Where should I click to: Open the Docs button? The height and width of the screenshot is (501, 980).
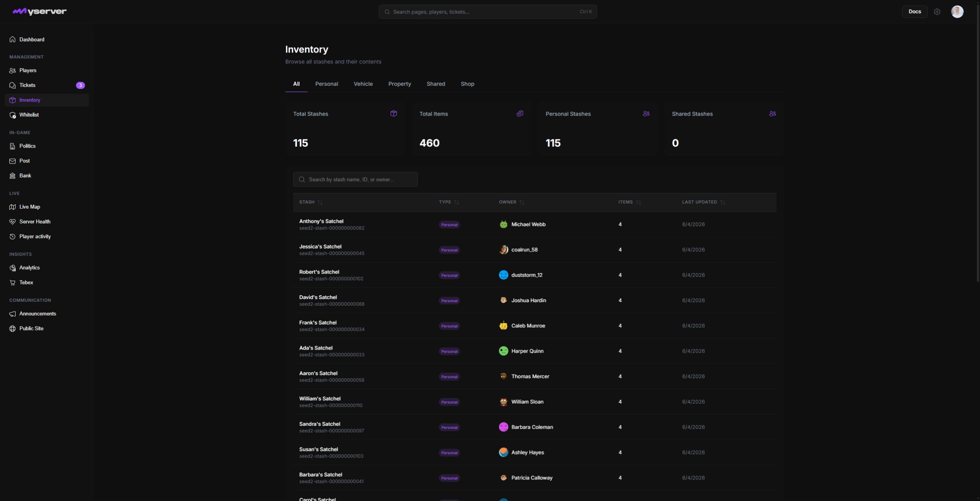pos(915,12)
